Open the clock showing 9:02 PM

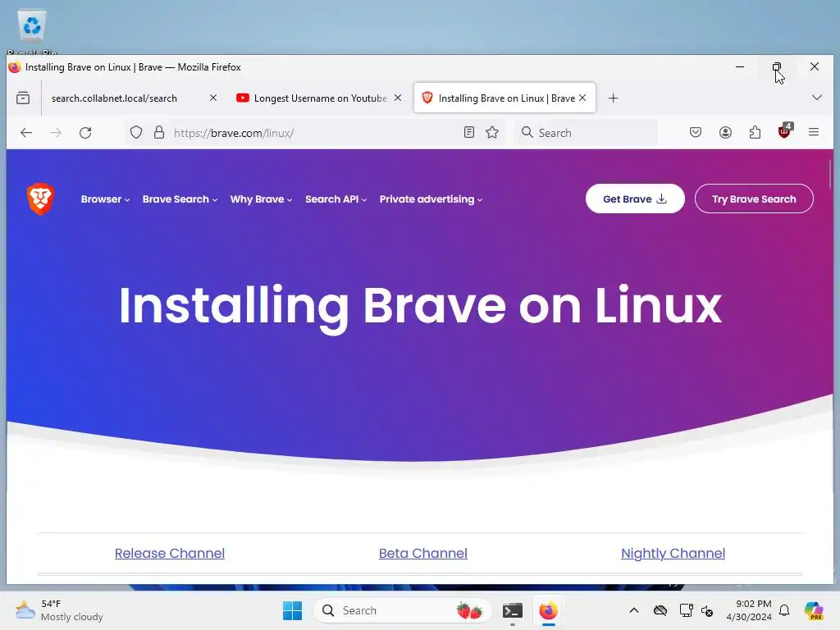point(748,610)
